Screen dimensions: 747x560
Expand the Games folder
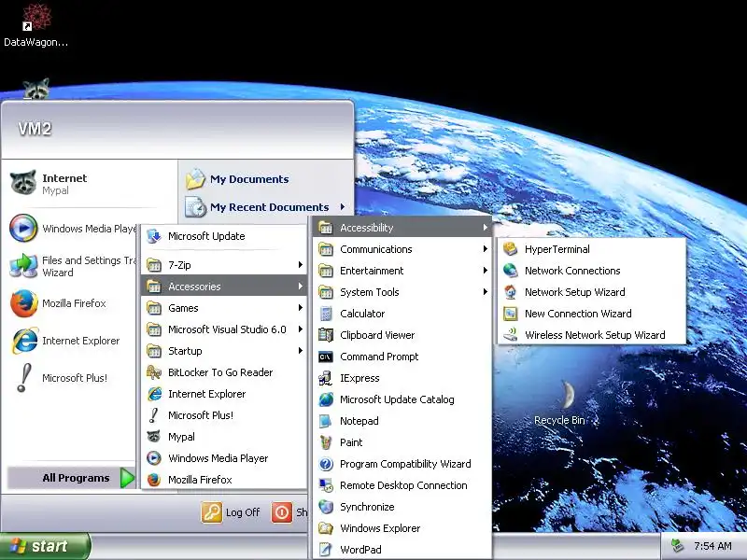coord(224,308)
